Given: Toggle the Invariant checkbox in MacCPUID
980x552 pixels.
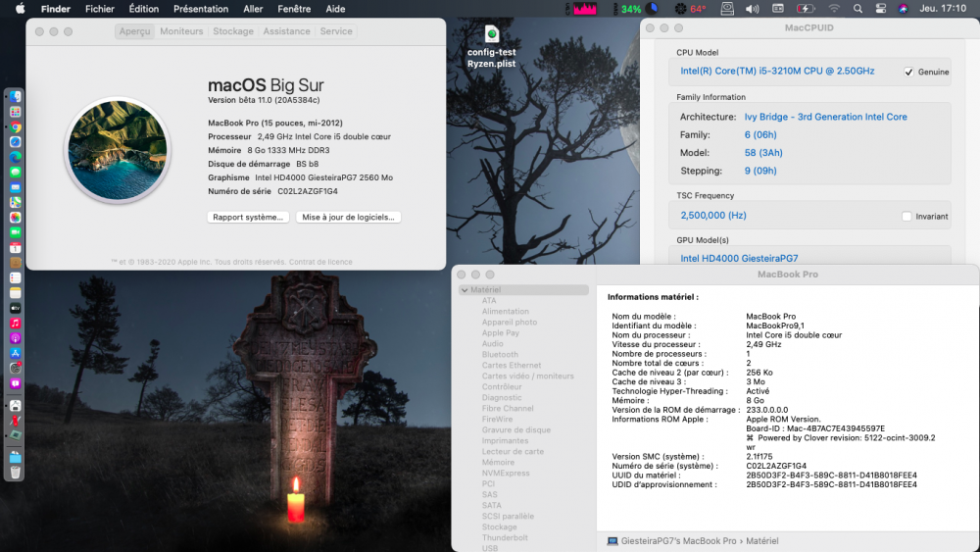Looking at the screenshot, I should (x=906, y=217).
